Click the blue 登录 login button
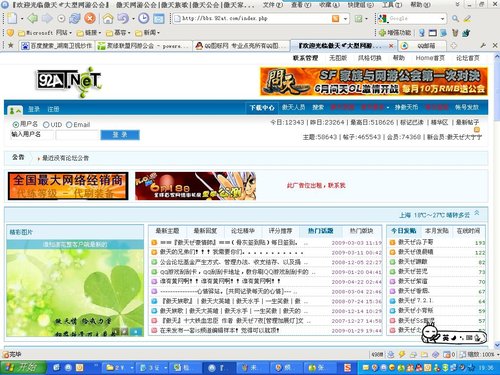This screenshot has height=375, width=500. click(x=120, y=135)
